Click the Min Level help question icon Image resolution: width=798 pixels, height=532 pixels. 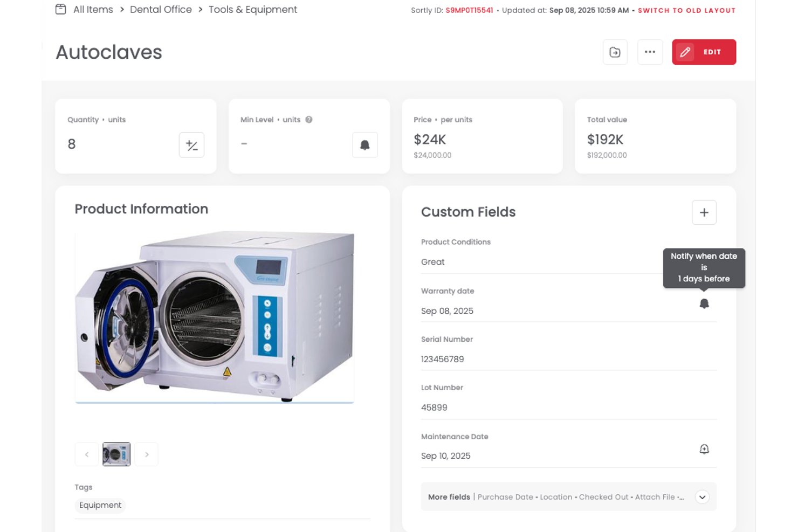pyautogui.click(x=309, y=120)
